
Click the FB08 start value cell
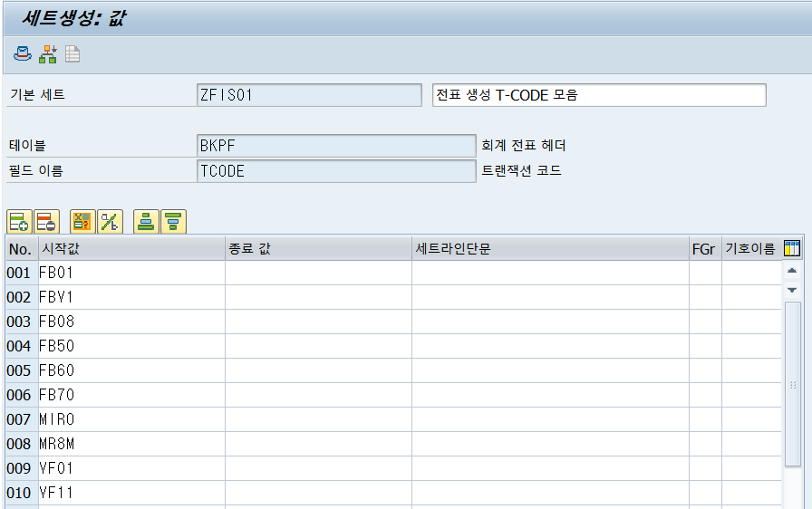[x=131, y=322]
